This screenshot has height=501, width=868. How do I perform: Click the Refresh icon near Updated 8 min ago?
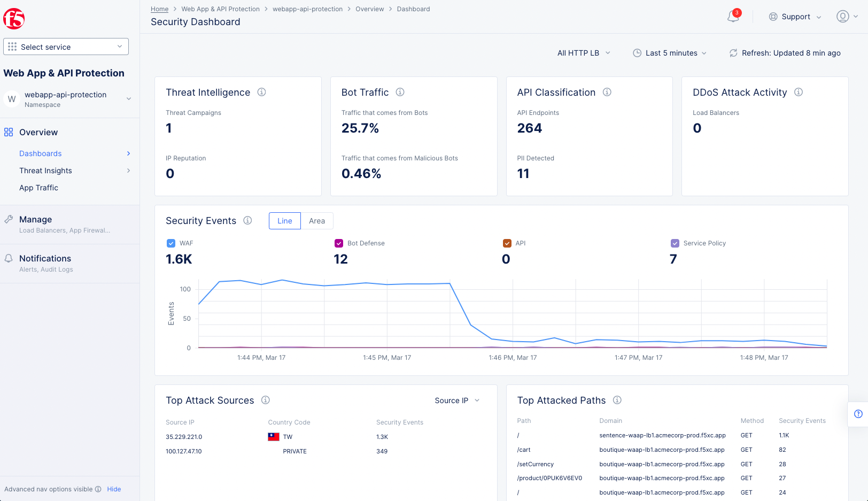coord(733,53)
